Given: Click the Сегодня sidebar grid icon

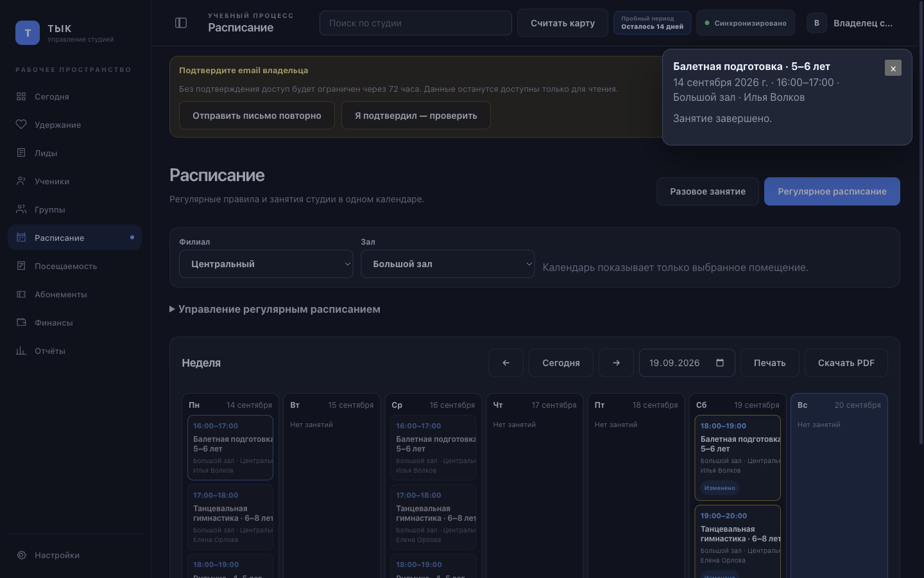Looking at the screenshot, I should click(x=21, y=96).
